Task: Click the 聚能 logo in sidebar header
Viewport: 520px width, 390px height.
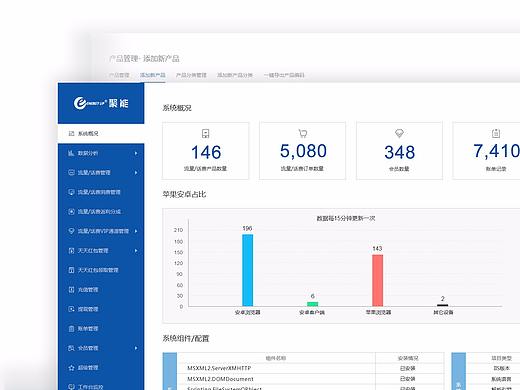Action: click(x=101, y=103)
